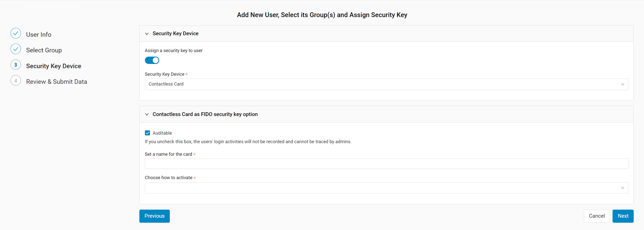The width and height of the screenshot is (644, 230).
Task: Click the activation method dropdown arrow icon
Action: click(623, 188)
